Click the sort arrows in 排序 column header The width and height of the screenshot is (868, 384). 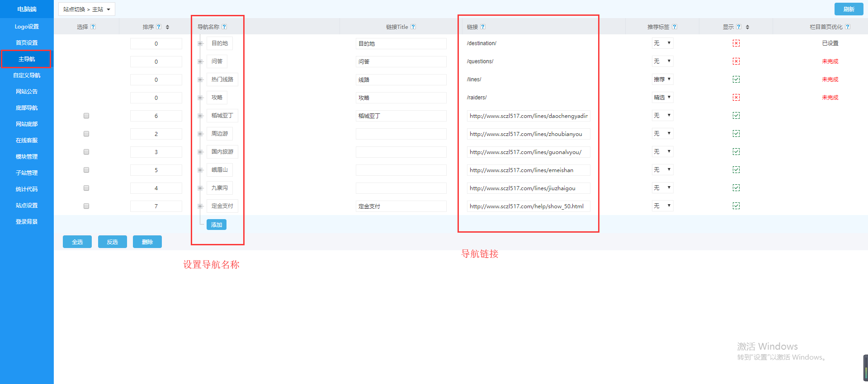click(x=167, y=27)
